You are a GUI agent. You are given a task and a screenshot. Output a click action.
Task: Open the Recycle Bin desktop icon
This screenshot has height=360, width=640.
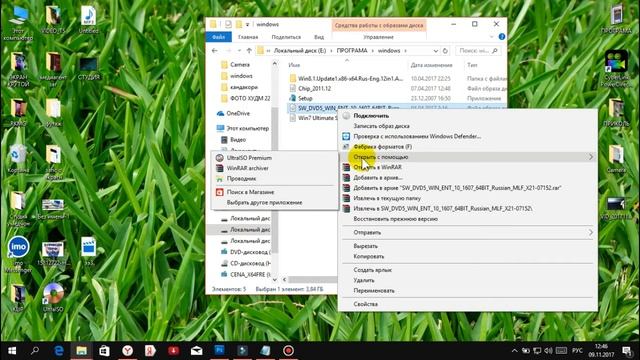pyautogui.click(x=18, y=158)
